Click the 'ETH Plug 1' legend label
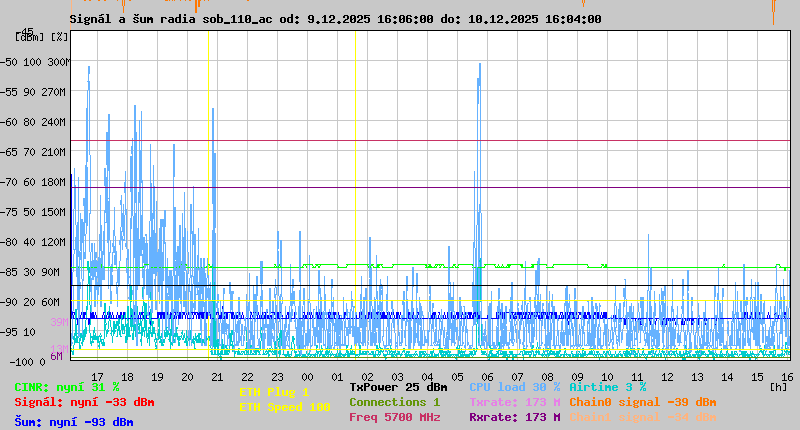Image resolution: width=800 pixels, height=430 pixels. pyautogui.click(x=274, y=392)
